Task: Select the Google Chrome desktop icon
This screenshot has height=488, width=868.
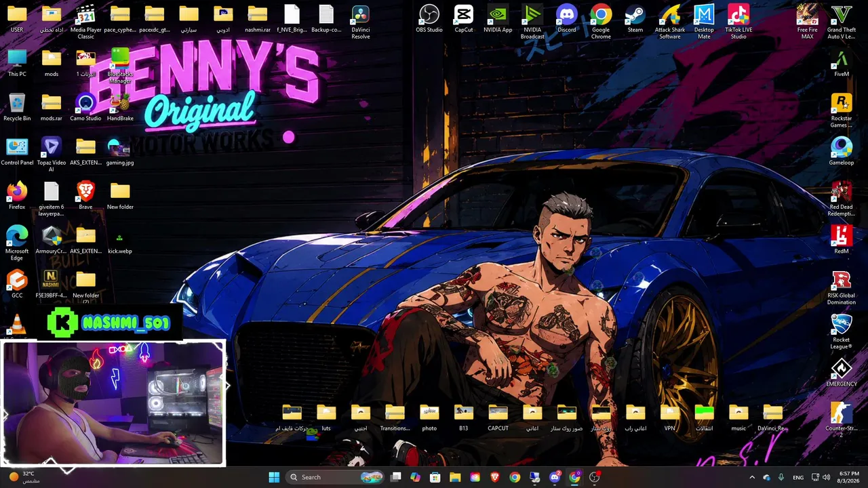Action: [x=601, y=22]
